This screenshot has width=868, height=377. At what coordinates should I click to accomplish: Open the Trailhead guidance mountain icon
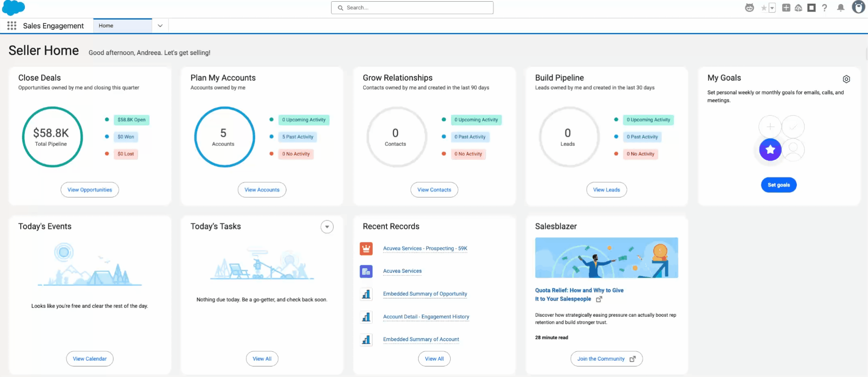[799, 8]
